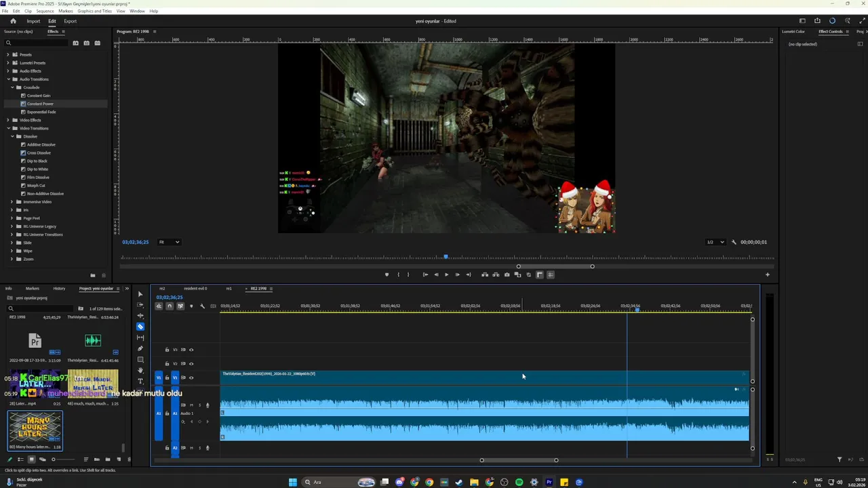This screenshot has width=868, height=488.
Task: Open Program monitor settings wrench
Action: coord(734,242)
